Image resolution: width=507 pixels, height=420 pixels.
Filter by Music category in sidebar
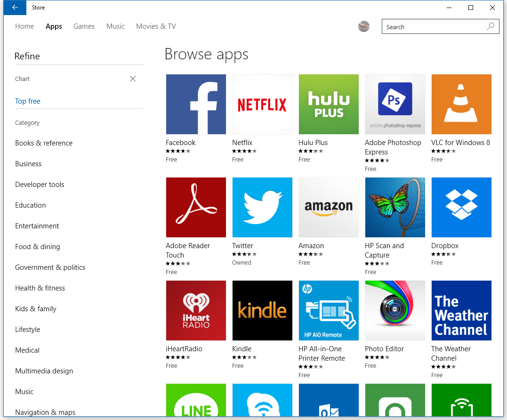pyautogui.click(x=24, y=392)
